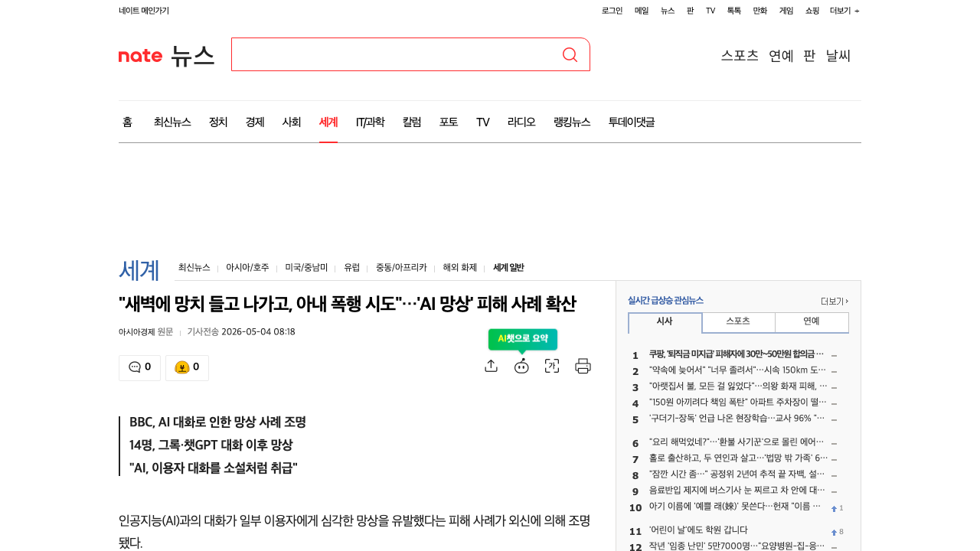Click the font size adjust icon
This screenshot has width=980, height=551.
tap(552, 366)
